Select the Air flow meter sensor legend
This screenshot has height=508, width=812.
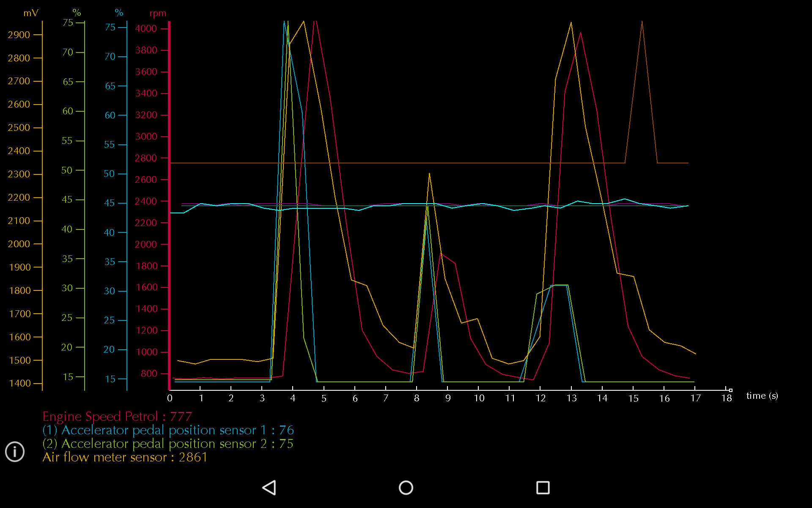click(125, 457)
